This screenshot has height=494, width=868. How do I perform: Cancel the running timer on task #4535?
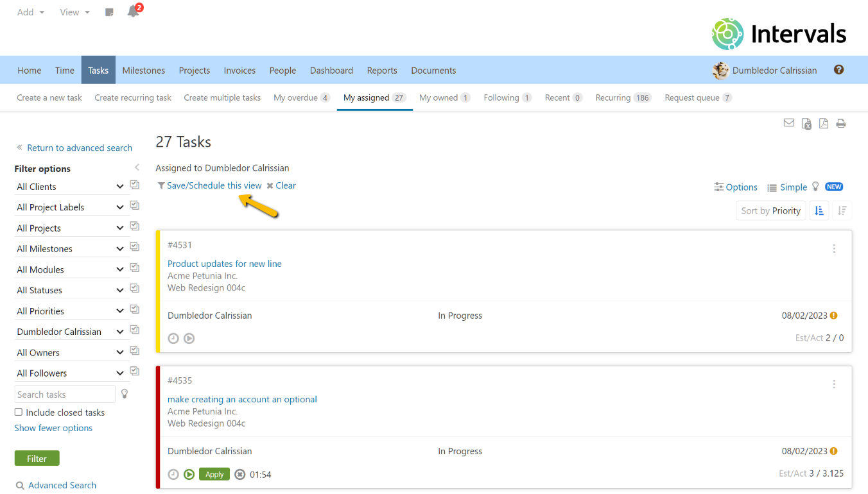pyautogui.click(x=240, y=475)
